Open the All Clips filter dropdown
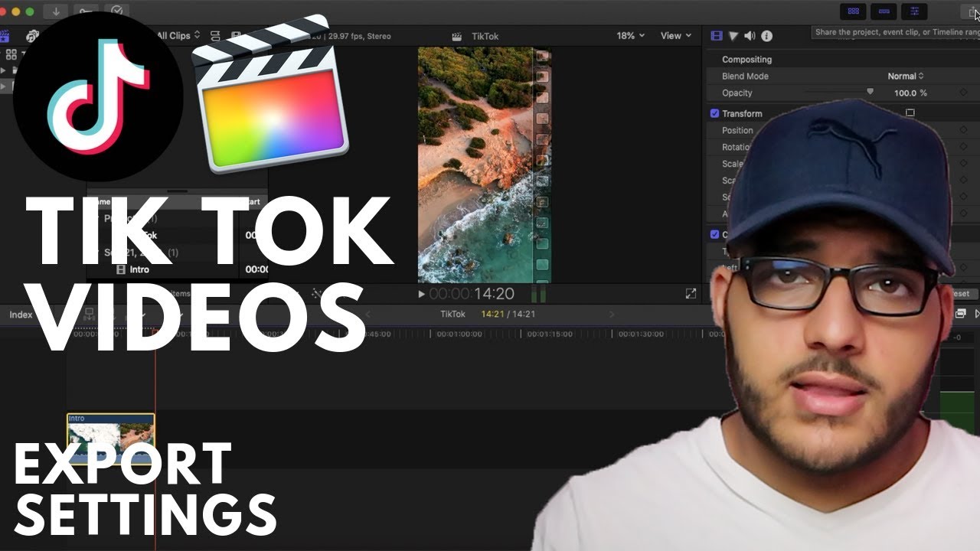This screenshot has height=551, width=980. coord(178,35)
